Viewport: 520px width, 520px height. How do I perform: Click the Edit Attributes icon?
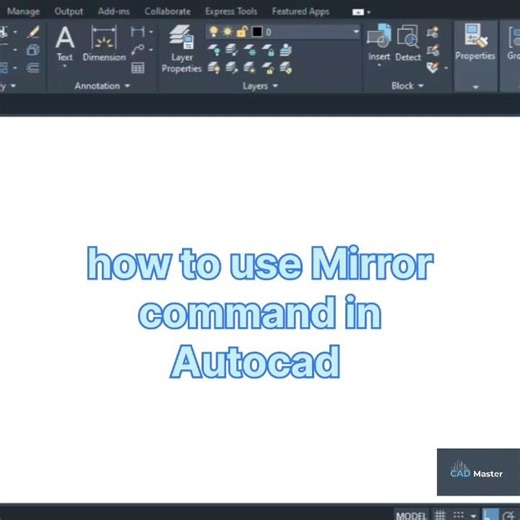(x=433, y=68)
